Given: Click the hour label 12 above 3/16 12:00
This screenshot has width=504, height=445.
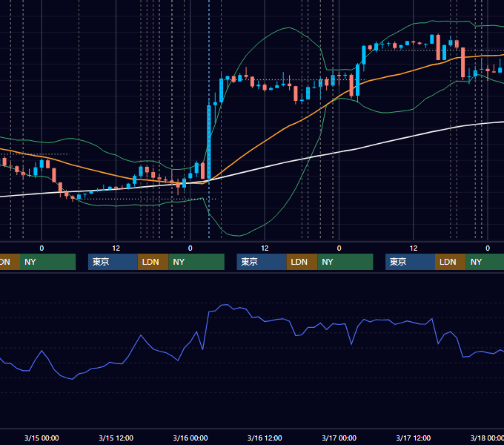Looking at the screenshot, I should (x=265, y=248).
